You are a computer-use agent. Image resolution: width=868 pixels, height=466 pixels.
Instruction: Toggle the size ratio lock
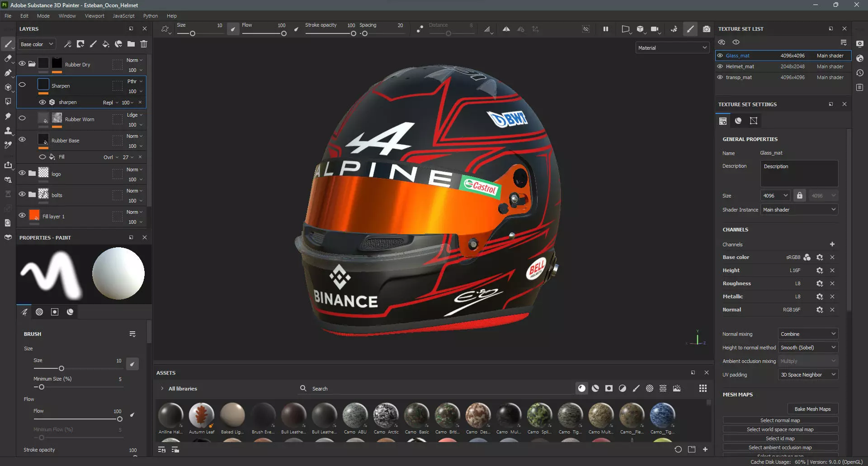click(x=800, y=195)
